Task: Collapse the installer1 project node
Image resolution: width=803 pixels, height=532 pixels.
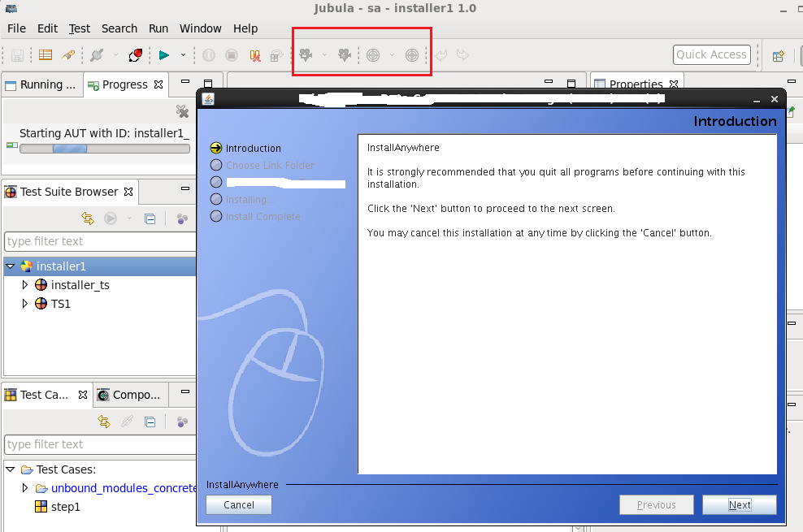Action: pyautogui.click(x=11, y=266)
